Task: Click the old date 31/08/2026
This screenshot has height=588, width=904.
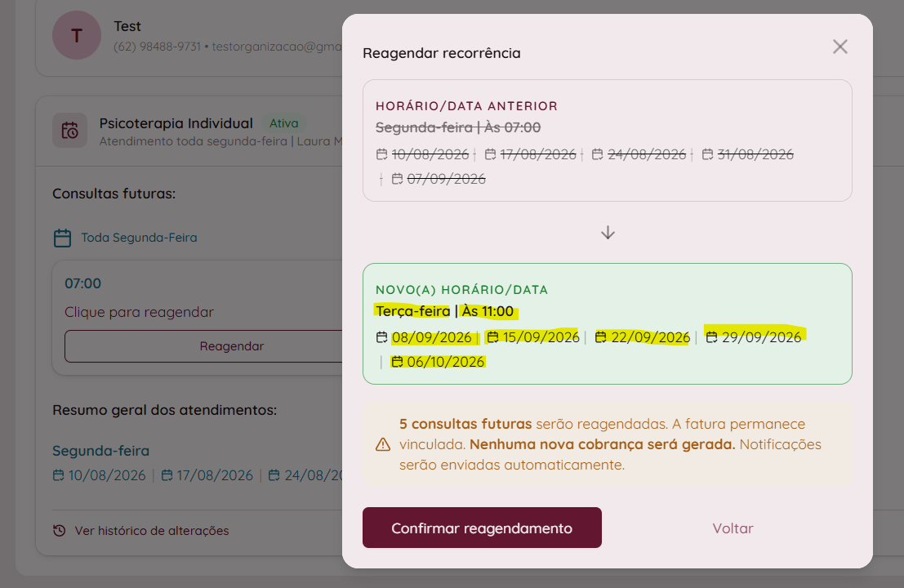Action: pyautogui.click(x=755, y=154)
